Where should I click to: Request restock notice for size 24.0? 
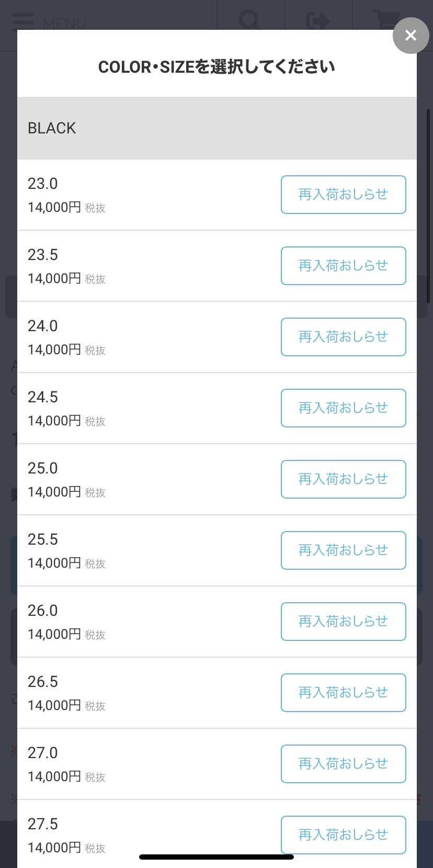click(343, 337)
